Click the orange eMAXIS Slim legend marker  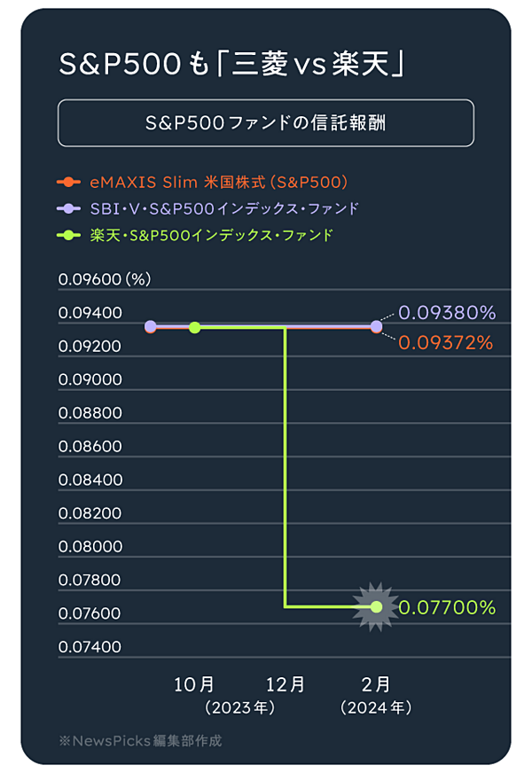(x=68, y=183)
